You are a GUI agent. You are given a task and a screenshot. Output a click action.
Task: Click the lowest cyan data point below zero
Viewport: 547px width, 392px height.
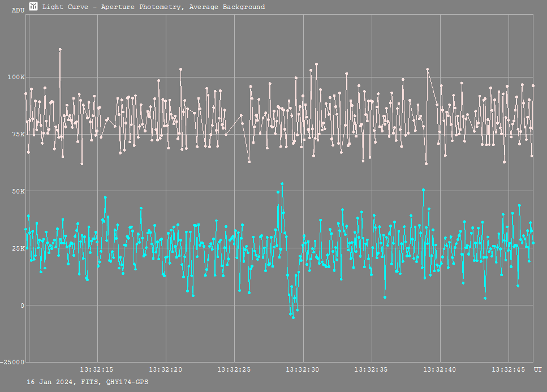293,318
